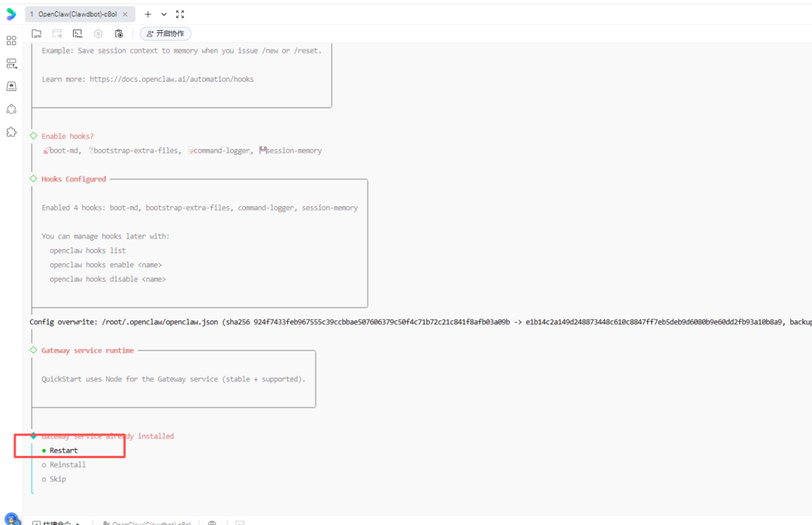Viewport: 812px width, 525px height.
Task: Enter fullscreen mode with the expand icon
Action: 180,14
